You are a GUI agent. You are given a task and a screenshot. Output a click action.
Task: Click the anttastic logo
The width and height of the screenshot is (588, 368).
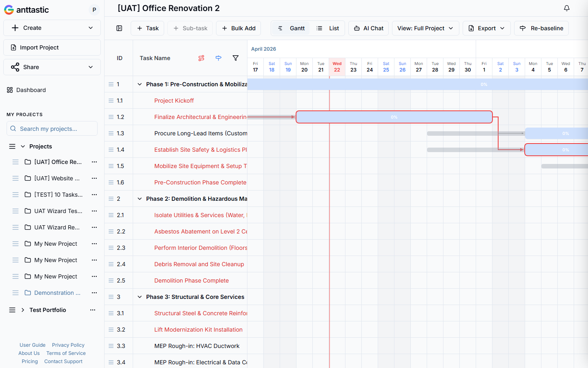point(27,10)
